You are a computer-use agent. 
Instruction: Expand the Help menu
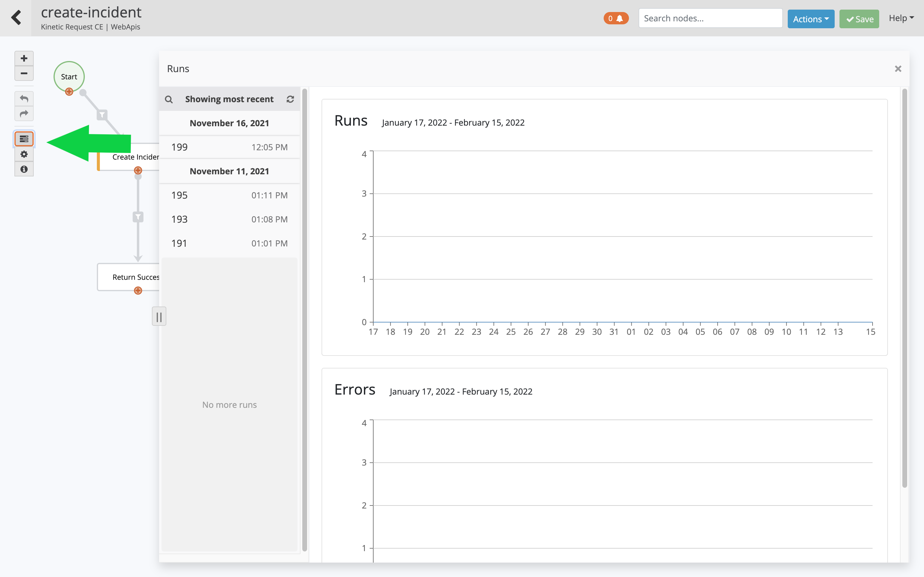(901, 18)
